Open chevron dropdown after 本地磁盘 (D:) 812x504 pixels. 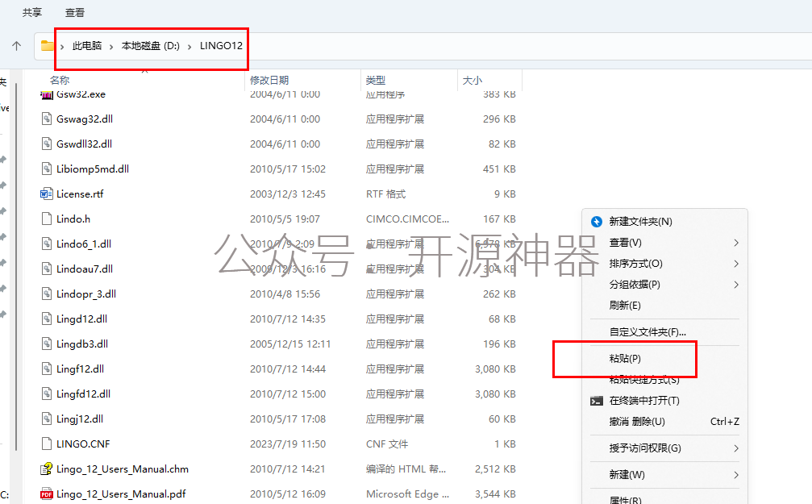tap(189, 47)
